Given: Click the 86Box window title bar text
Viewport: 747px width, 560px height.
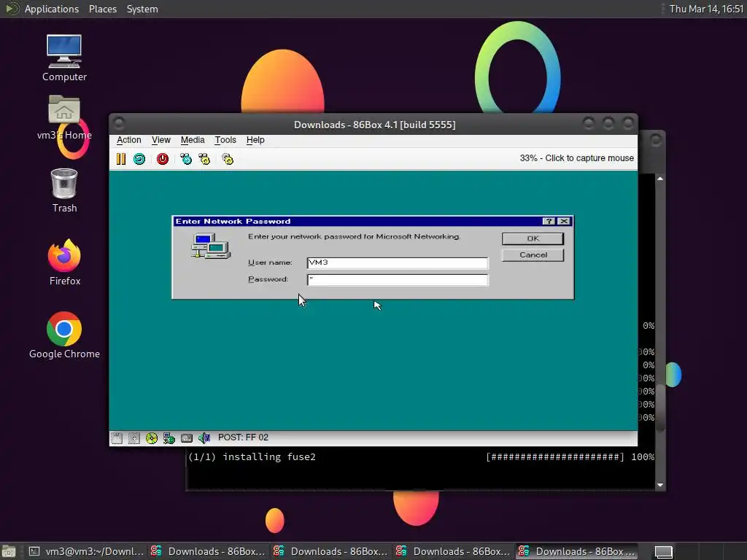Looking at the screenshot, I should tap(374, 125).
